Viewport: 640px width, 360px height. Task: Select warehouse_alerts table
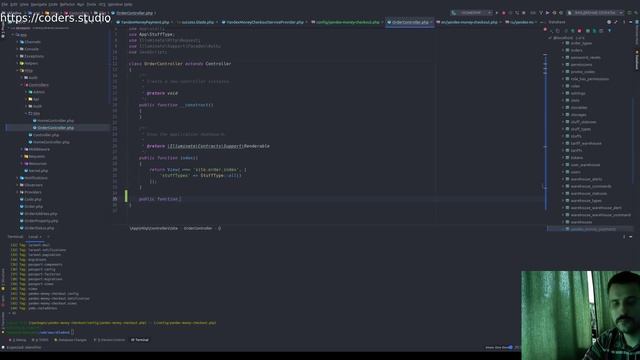(x=587, y=179)
